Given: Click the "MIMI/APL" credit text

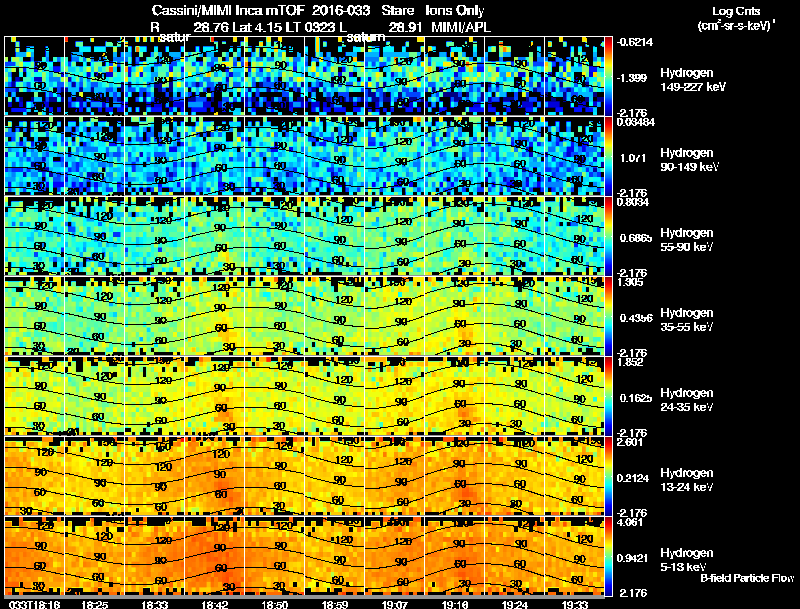Looking at the screenshot, I should [461, 27].
